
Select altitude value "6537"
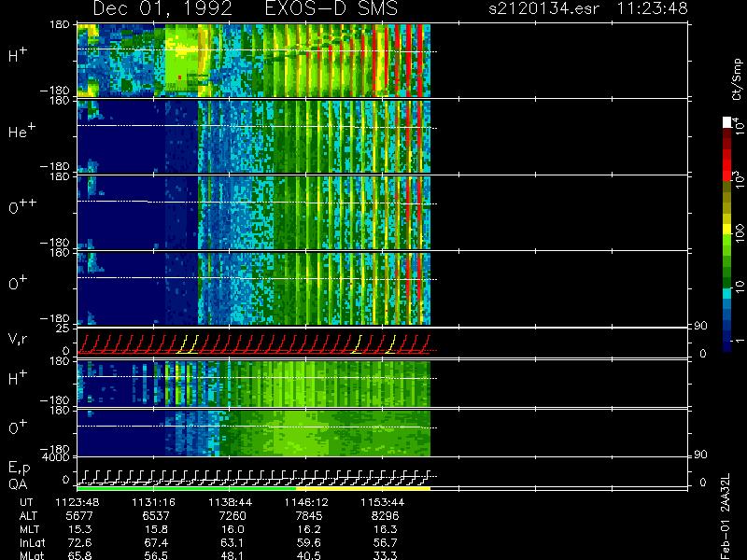click(x=156, y=516)
